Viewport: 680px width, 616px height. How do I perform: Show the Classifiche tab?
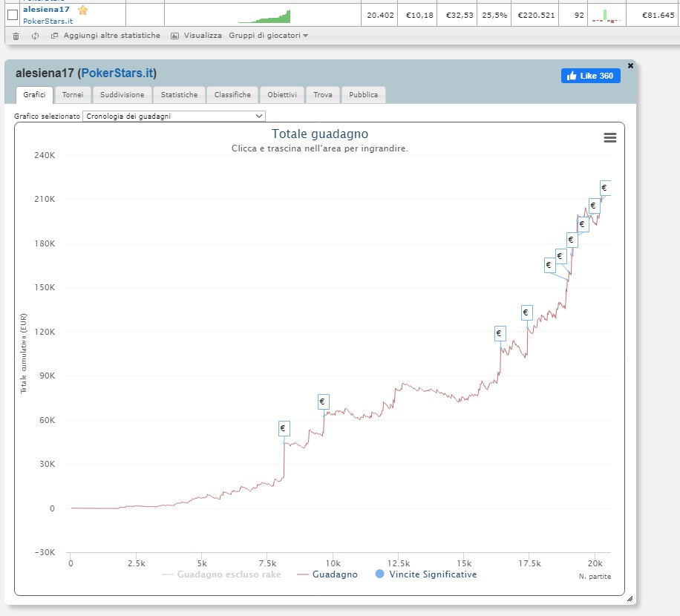pyautogui.click(x=232, y=95)
